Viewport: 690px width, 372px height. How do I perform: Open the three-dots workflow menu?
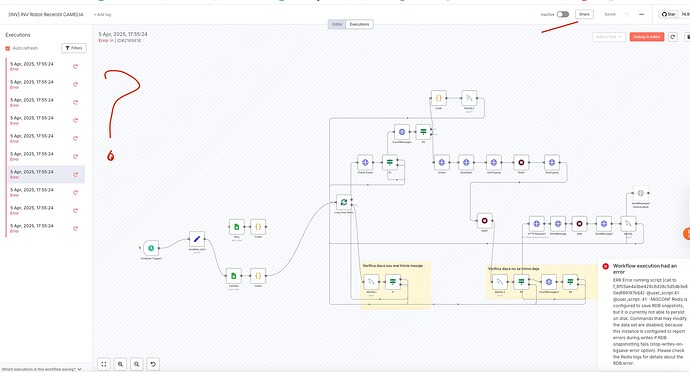click(642, 15)
